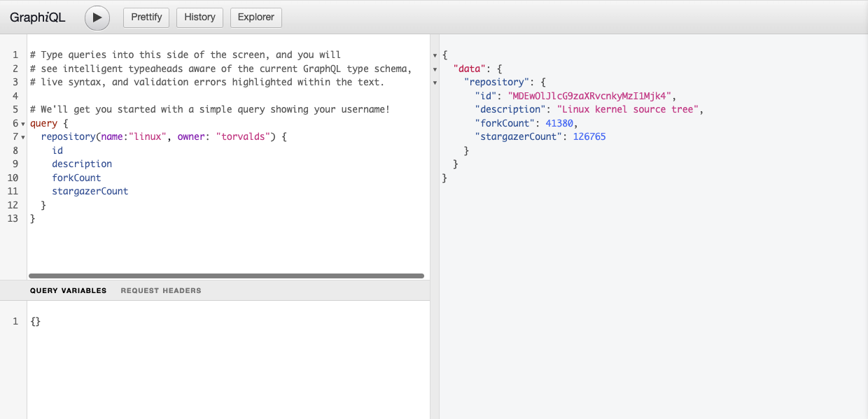Place cursor on 'stargazerCount' field in the query

(x=90, y=191)
